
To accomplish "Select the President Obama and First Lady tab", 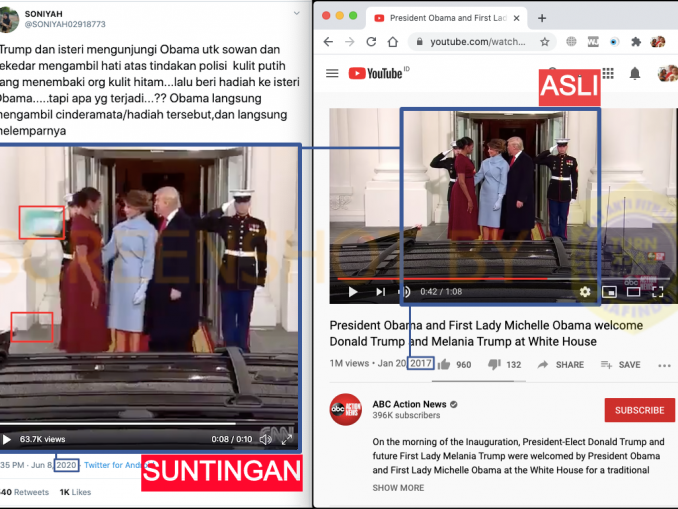I will [x=448, y=18].
